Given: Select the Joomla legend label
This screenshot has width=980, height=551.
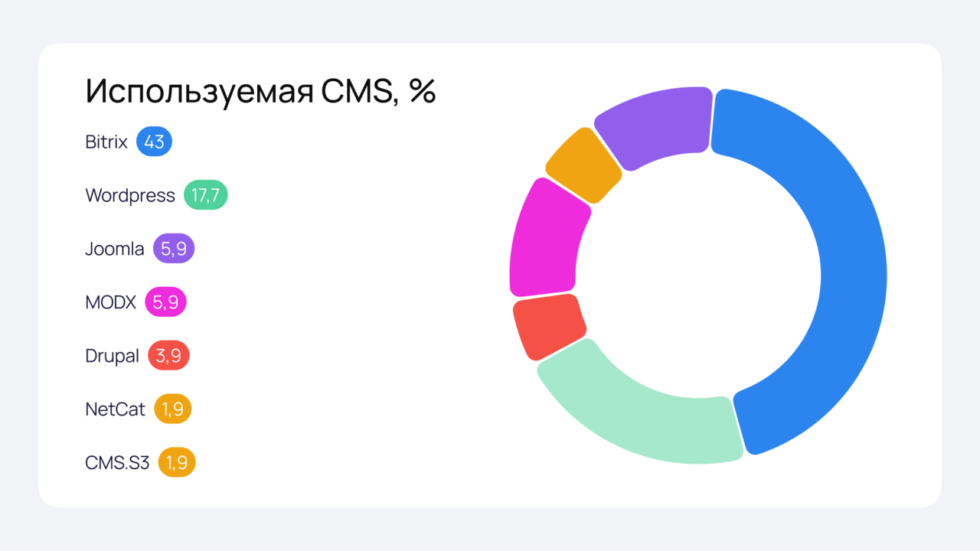Looking at the screenshot, I should (115, 249).
